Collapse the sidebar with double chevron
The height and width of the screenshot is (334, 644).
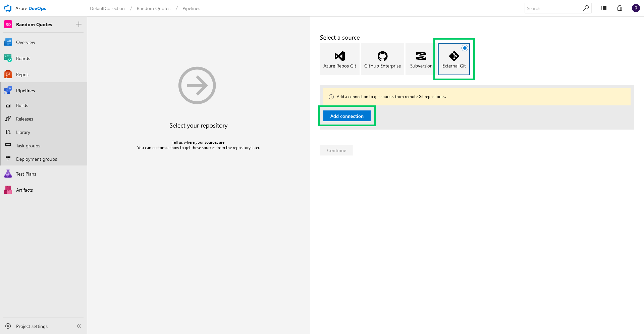(x=79, y=326)
